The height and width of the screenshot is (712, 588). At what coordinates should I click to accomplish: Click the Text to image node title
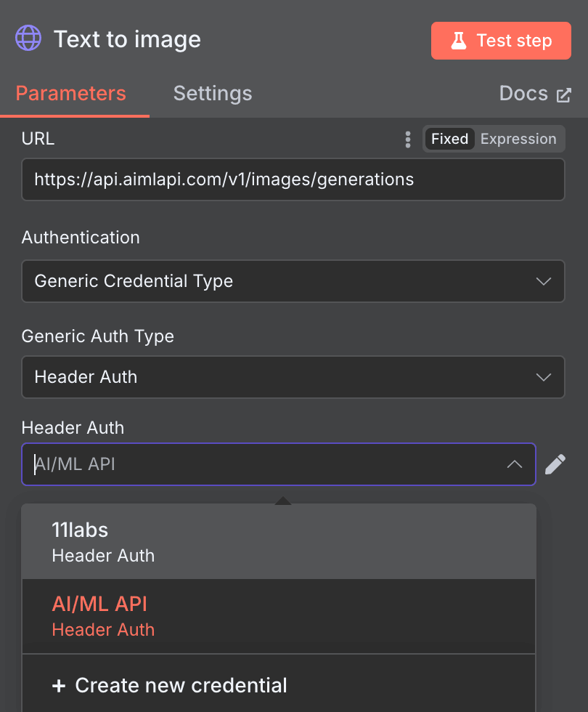click(128, 39)
